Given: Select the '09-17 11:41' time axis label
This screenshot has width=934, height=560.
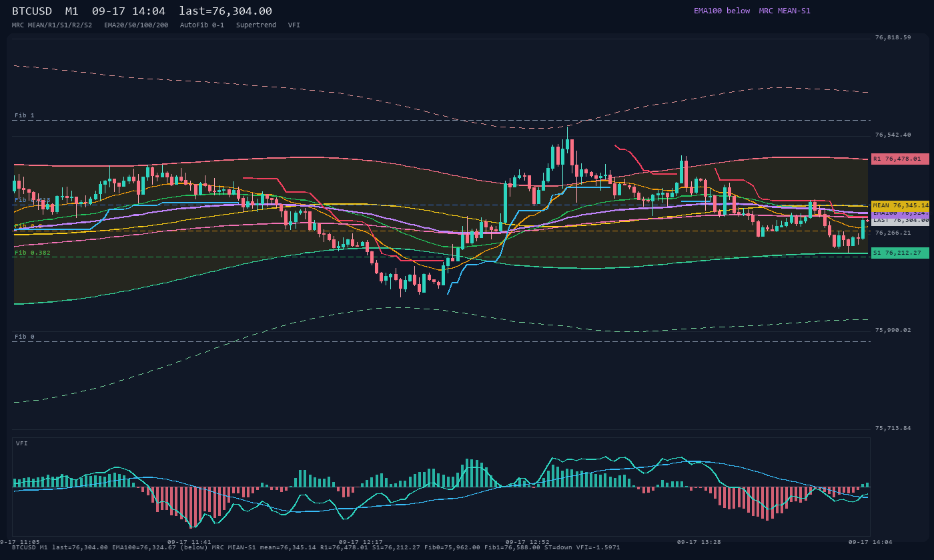Looking at the screenshot, I should (x=189, y=543).
